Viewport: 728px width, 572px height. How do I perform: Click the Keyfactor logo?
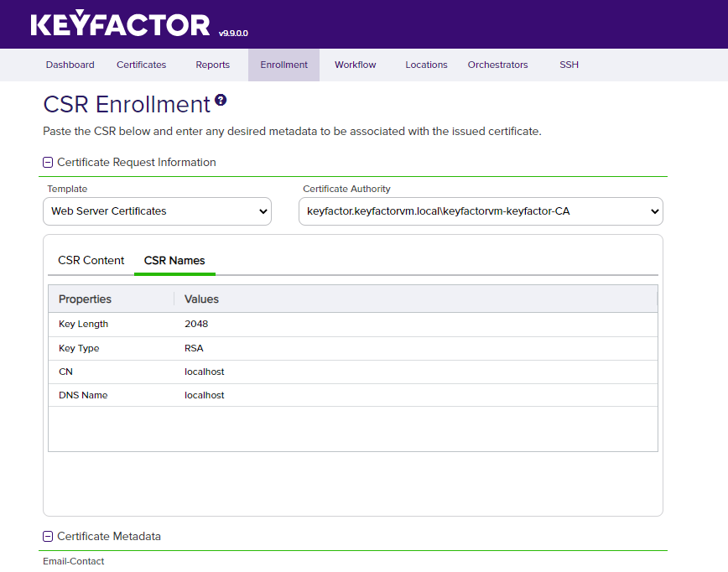120,24
